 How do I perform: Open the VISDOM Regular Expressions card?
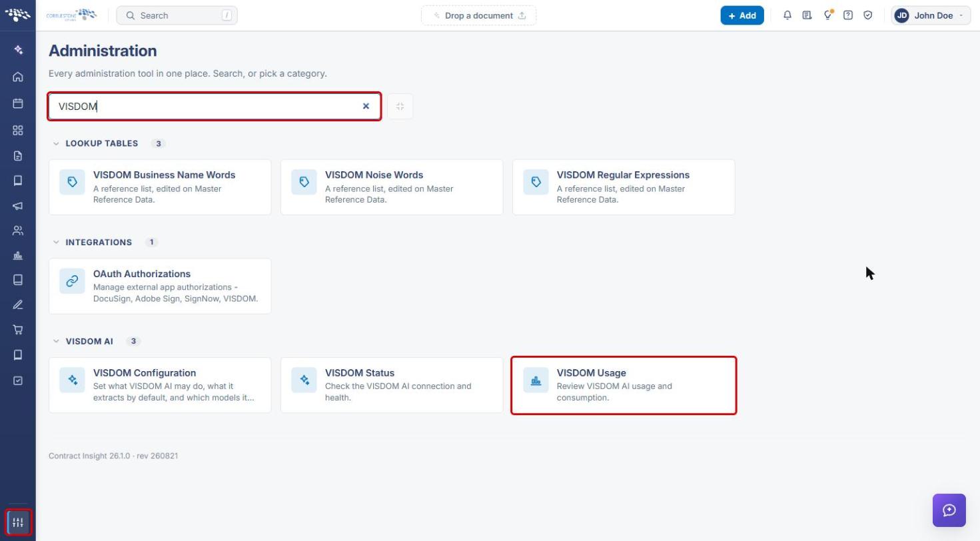(x=624, y=187)
